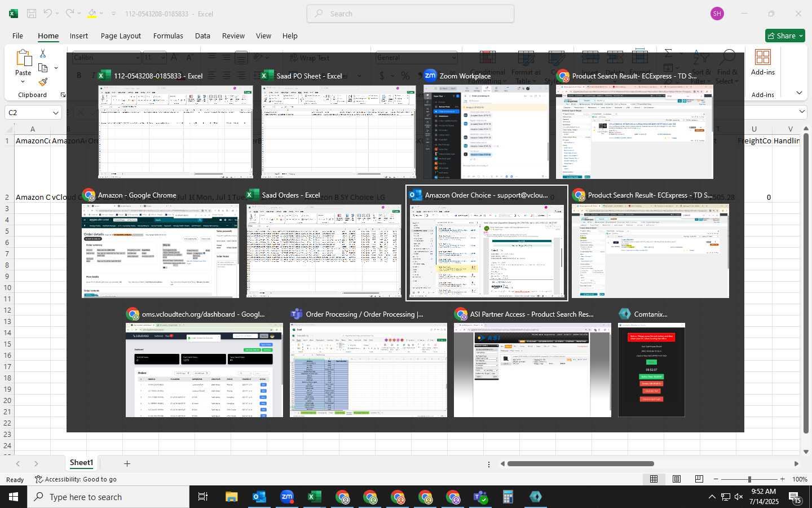The width and height of the screenshot is (812, 508).
Task: Click the horizontal scrollbar
Action: pyautogui.click(x=580, y=464)
